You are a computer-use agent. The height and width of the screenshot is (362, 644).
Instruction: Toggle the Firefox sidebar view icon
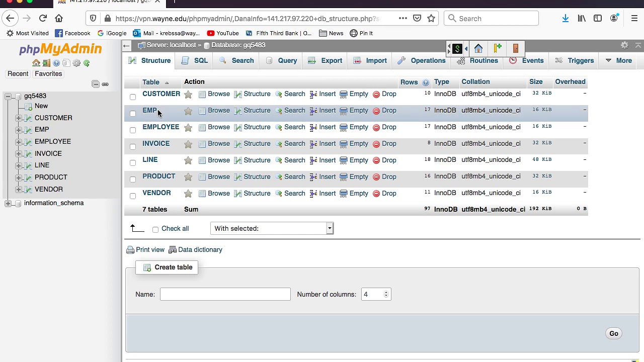598,19
